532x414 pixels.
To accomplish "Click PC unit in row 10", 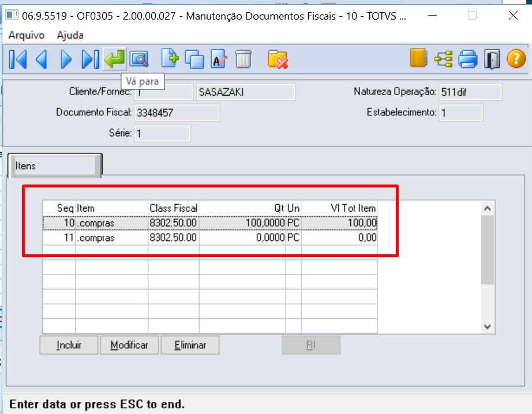I will click(294, 223).
